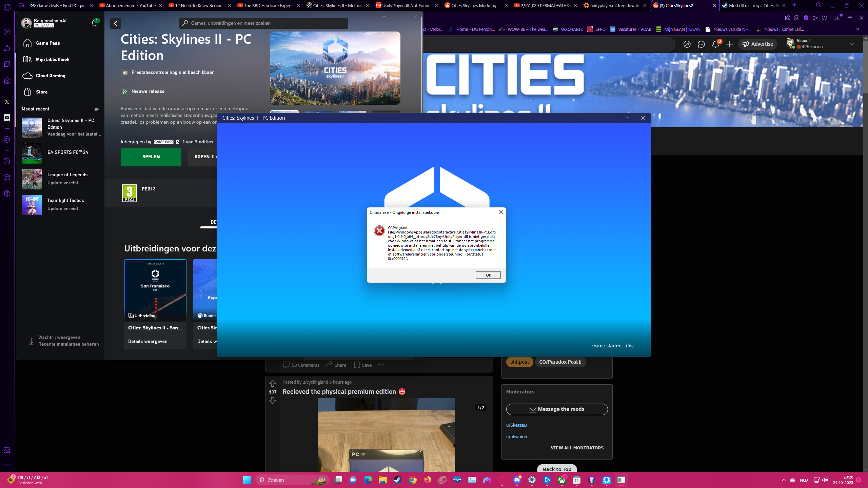Save the Reddit post with Save button
The image size is (868, 488).
coord(363,365)
